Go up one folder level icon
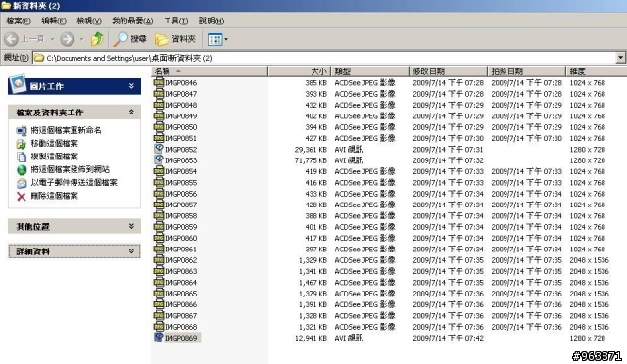This screenshot has height=364, width=627. point(97,39)
